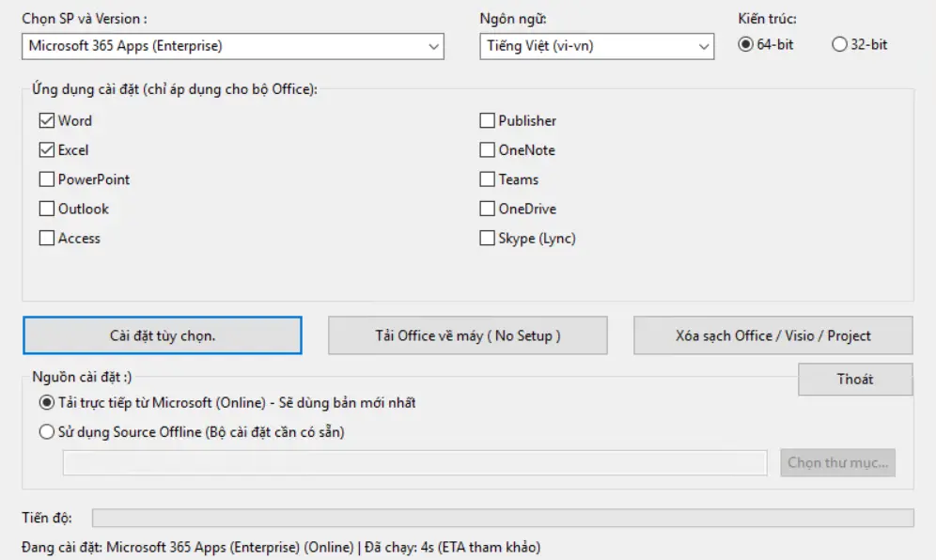
Task: Uncheck the Word checkbox
Action: tap(47, 121)
